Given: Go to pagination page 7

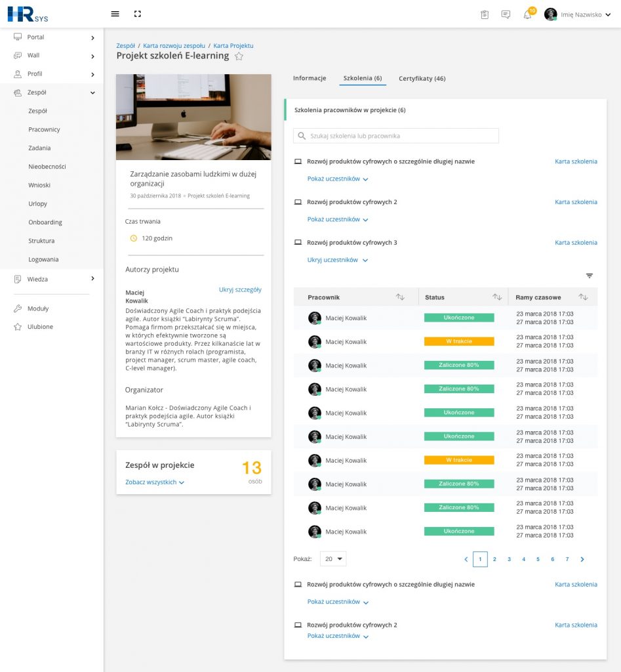Looking at the screenshot, I should point(567,559).
